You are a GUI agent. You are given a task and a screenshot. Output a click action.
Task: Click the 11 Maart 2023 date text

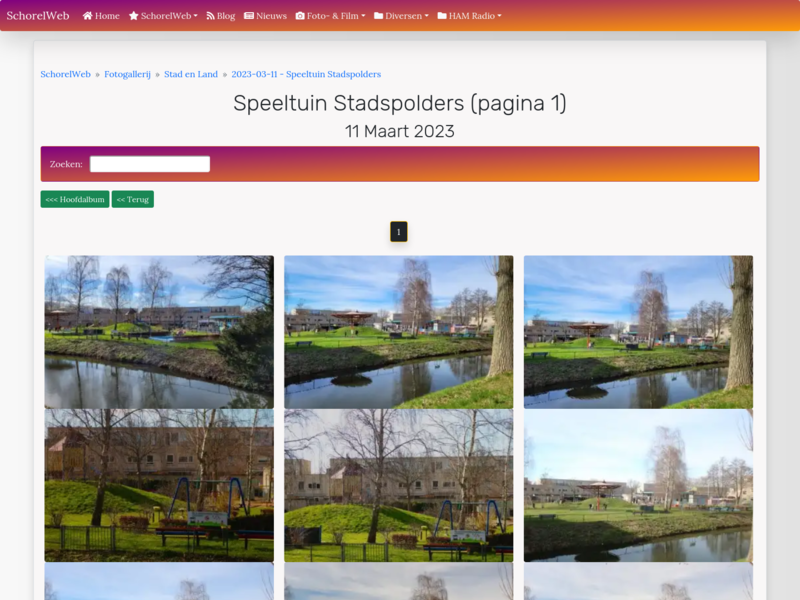(x=400, y=131)
